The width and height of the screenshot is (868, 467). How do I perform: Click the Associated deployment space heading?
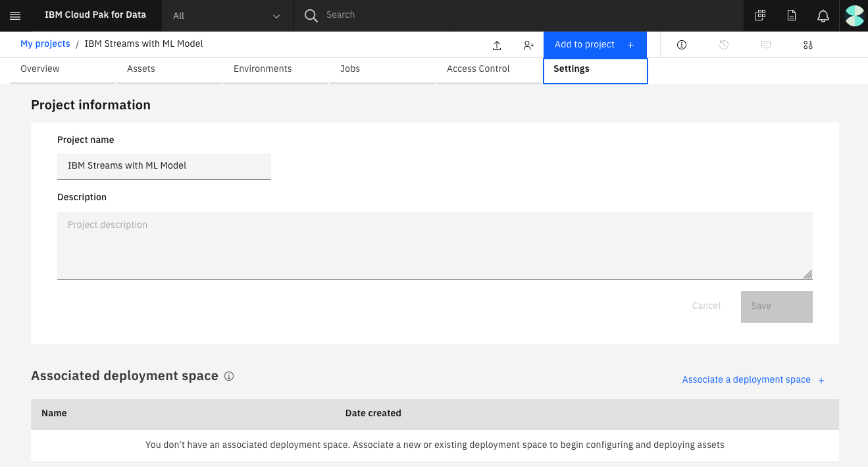124,375
